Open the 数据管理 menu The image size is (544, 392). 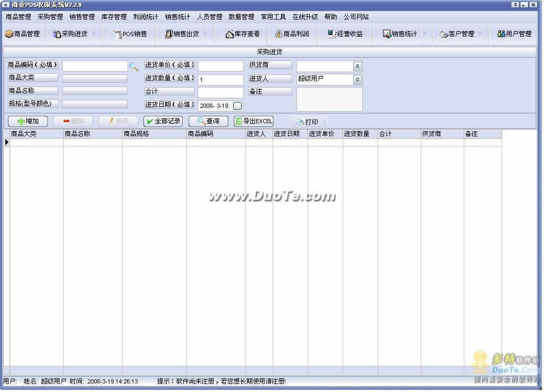tap(241, 17)
